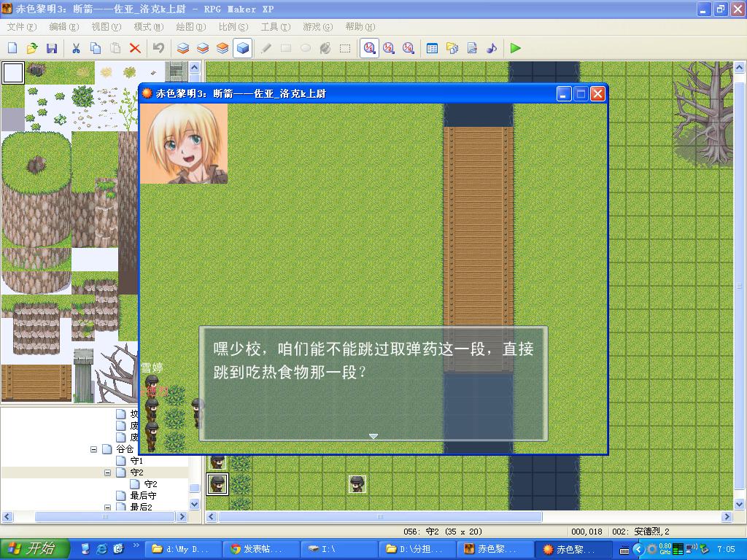Delete with the red X toolbar icon
Viewport: 747px width, 560px height.
(135, 48)
